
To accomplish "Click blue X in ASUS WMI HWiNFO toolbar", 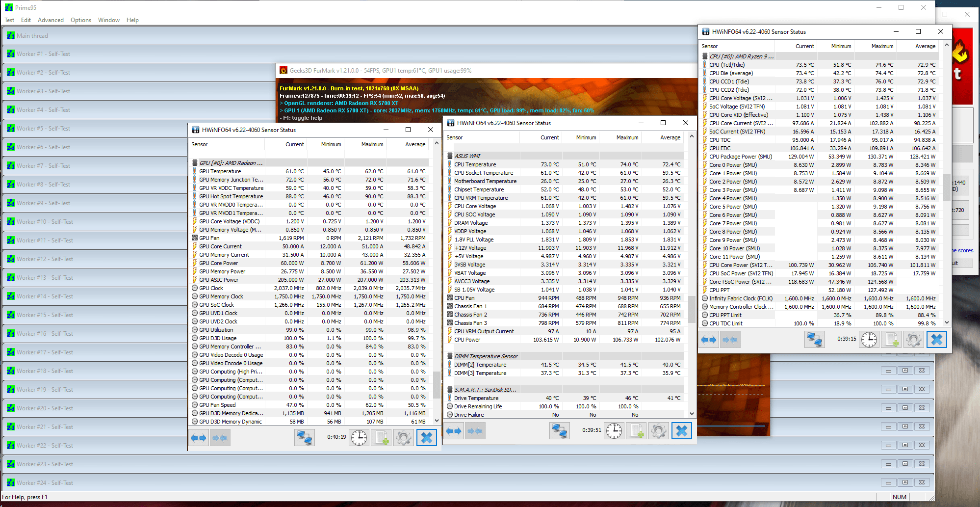I will coord(682,431).
